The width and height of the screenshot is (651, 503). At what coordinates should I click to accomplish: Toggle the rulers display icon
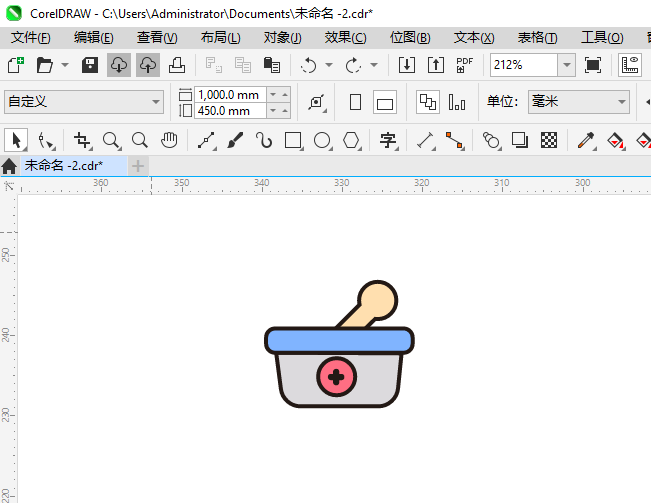pos(630,65)
